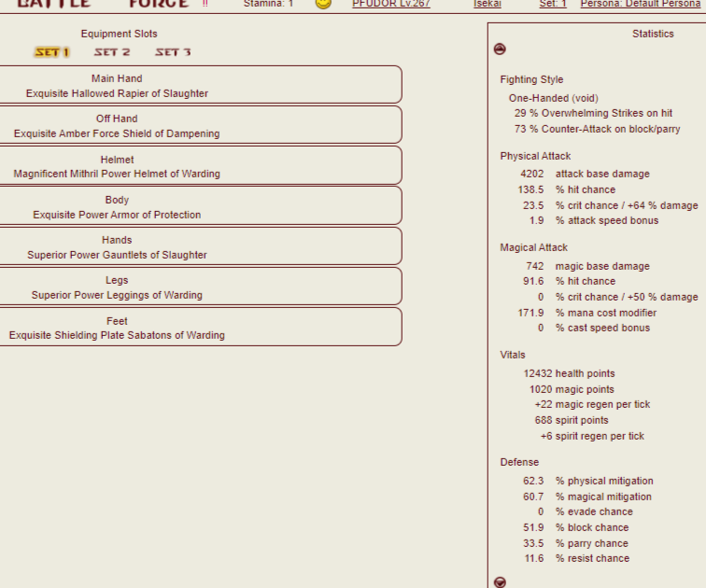Select the Feet sabatons slot
This screenshot has height=588, width=706.
tap(200, 327)
